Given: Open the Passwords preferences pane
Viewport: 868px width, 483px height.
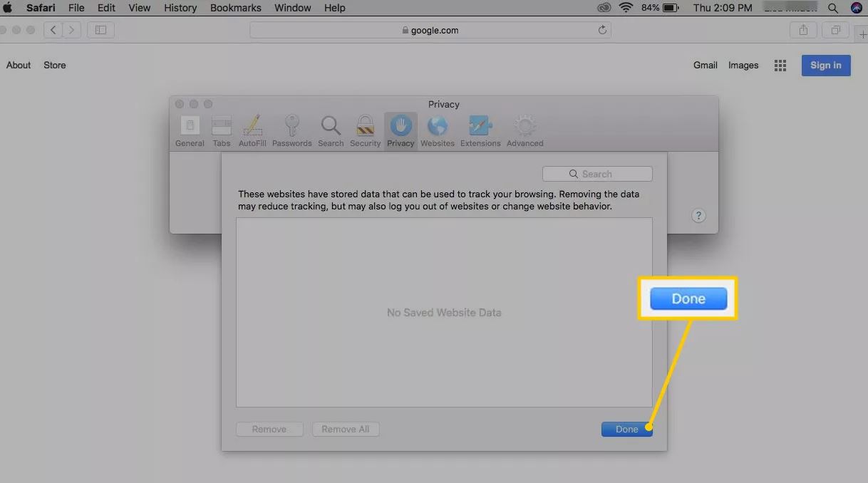Looking at the screenshot, I should coord(291,130).
